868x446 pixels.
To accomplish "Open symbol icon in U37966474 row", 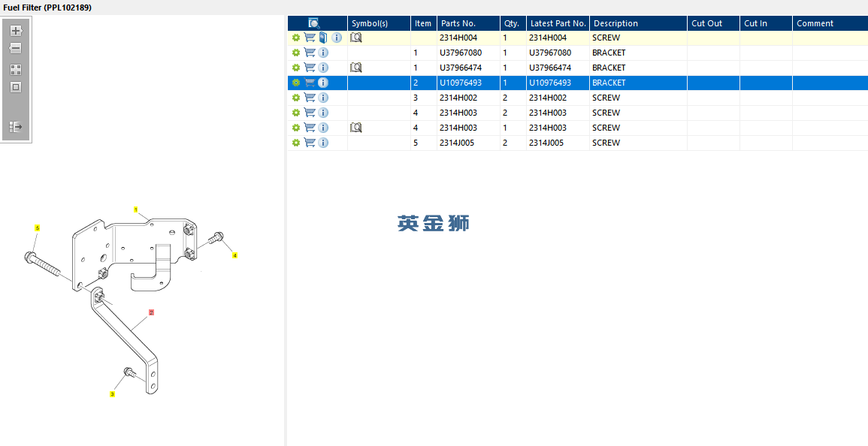I will (356, 68).
